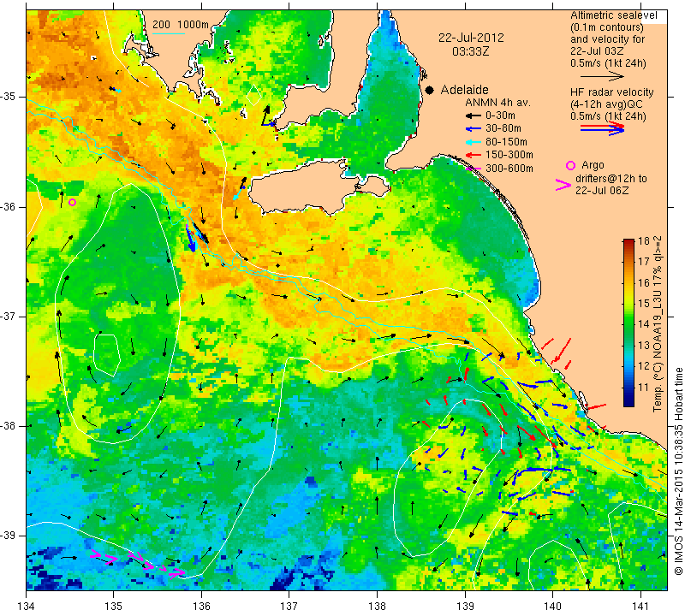Click the black Adelaide city marker dot

[x=430, y=90]
